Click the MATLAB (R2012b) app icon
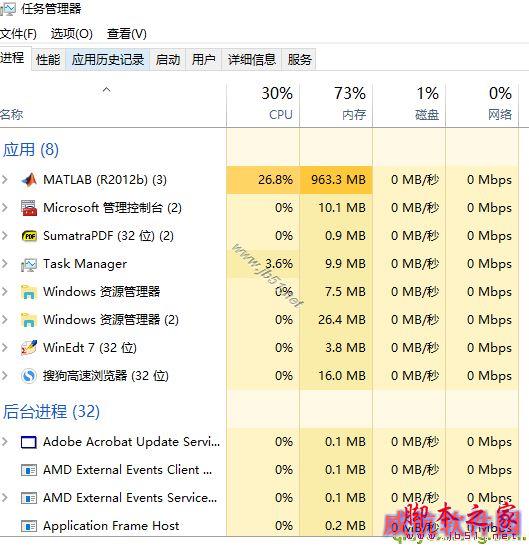Image resolution: width=529 pixels, height=547 pixels. [29, 180]
